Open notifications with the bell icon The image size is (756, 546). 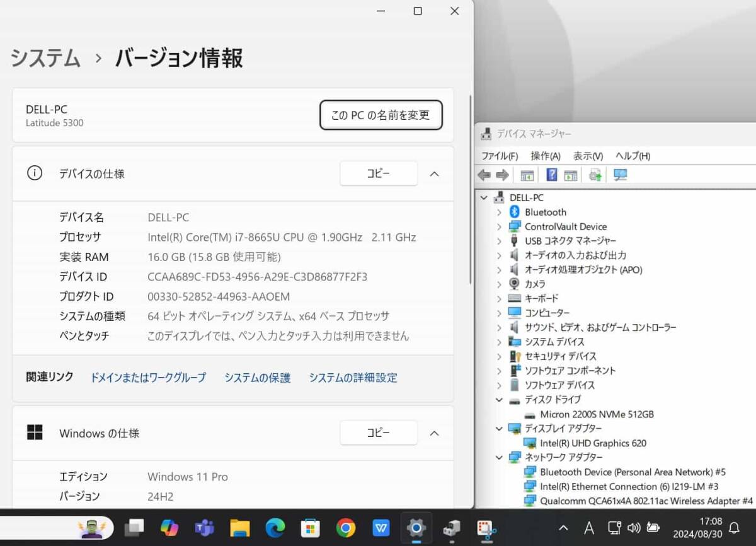734,528
